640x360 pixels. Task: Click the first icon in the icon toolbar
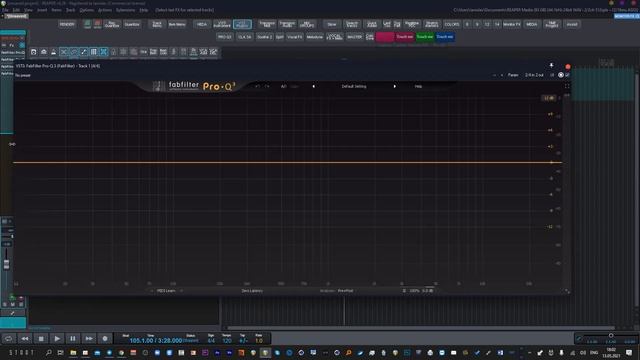[33, 52]
